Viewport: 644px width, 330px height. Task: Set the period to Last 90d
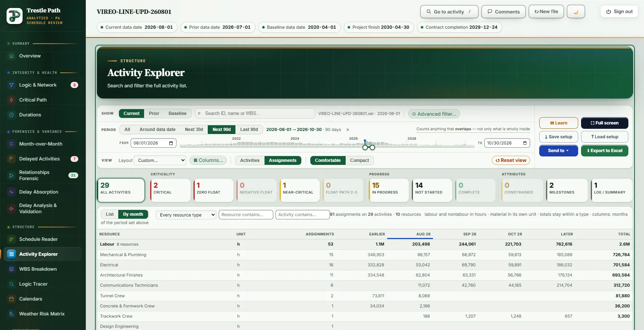point(249,130)
